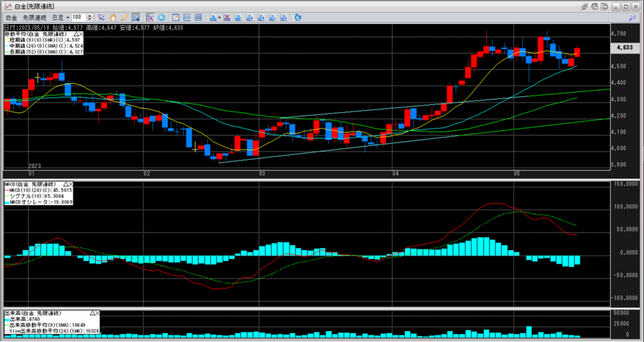The height and width of the screenshot is (342, 644).
Task: Select the arrow pointer tool
Action: pyautogui.click(x=101, y=17)
